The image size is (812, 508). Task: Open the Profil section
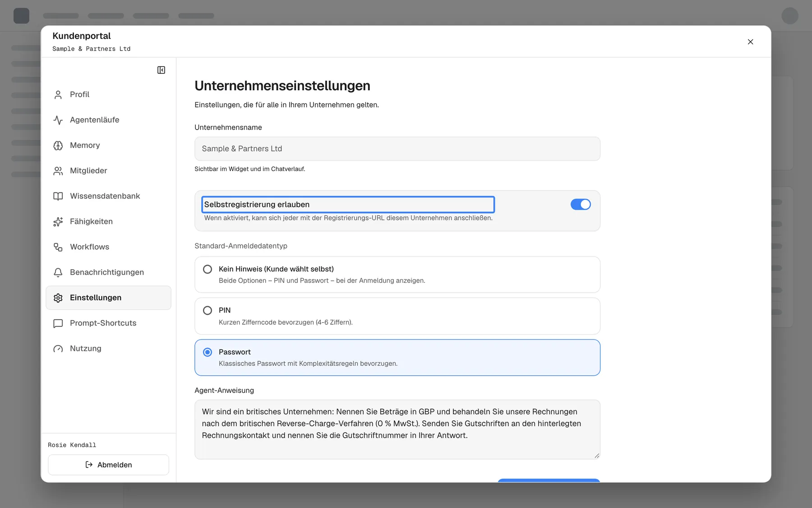click(x=108, y=94)
